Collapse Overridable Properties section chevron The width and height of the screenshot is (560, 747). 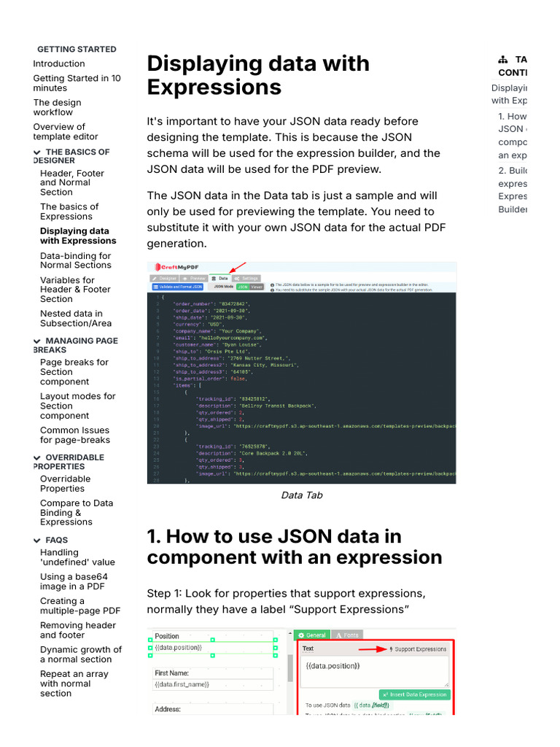click(x=36, y=457)
